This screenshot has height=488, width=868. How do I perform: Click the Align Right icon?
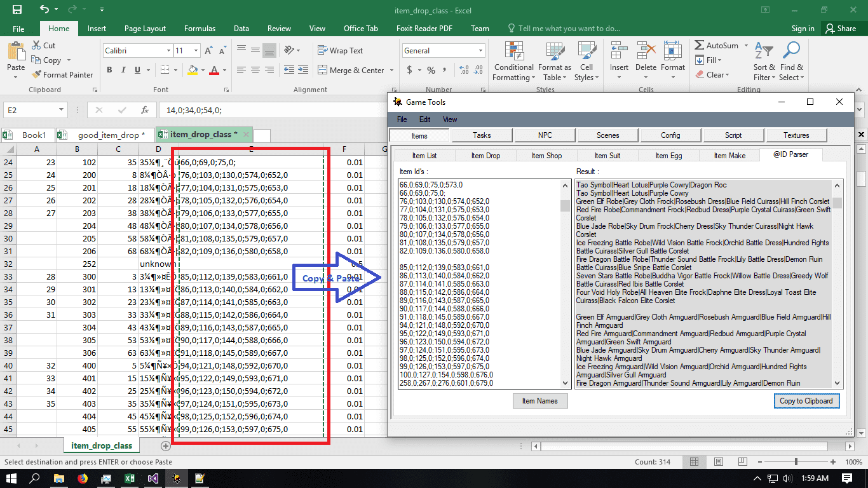pyautogui.click(x=269, y=71)
